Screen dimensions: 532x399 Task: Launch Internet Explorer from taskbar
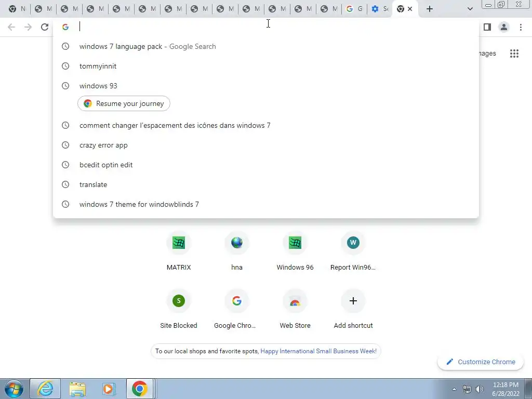pos(46,389)
